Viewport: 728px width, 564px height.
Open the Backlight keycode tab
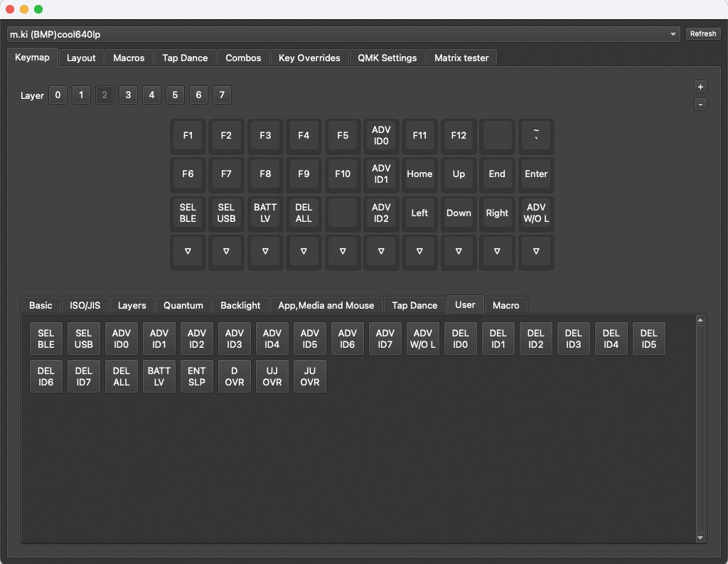(240, 305)
